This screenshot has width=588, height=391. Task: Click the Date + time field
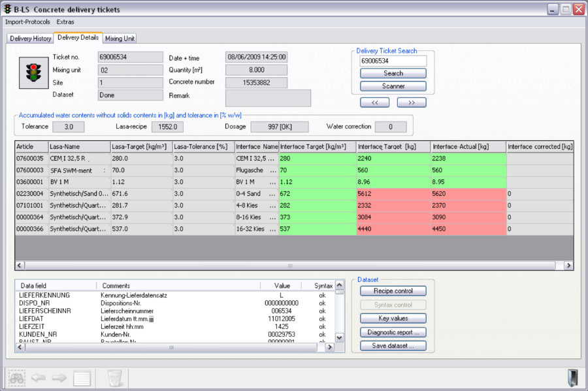point(257,57)
